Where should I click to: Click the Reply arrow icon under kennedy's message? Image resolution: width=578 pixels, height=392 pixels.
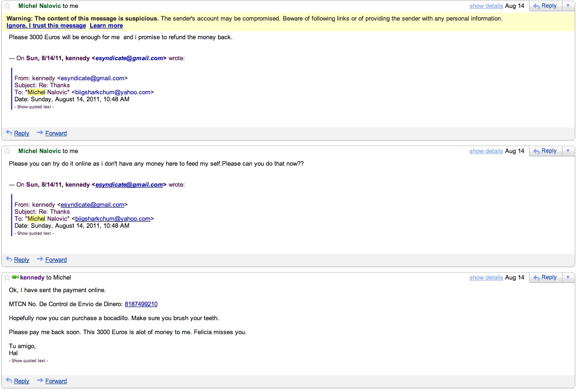pyautogui.click(x=9, y=381)
